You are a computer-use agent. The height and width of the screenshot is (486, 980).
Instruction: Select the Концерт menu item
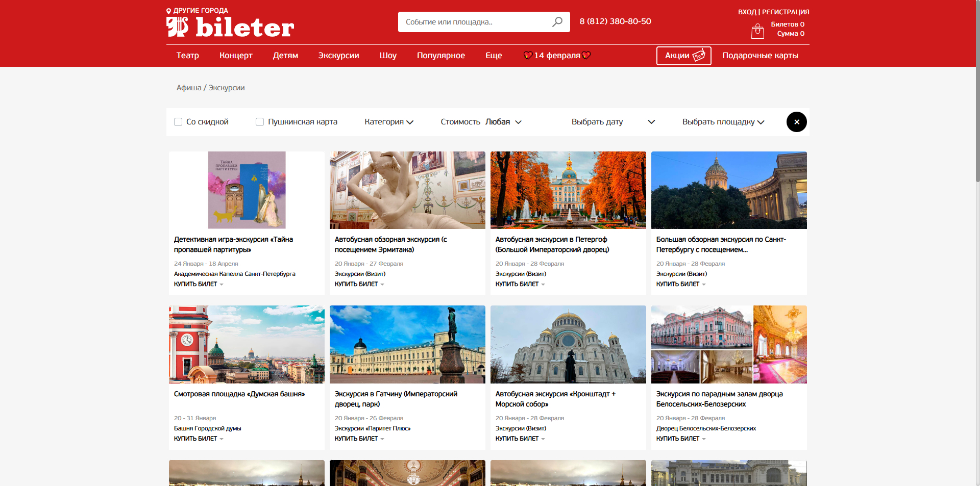coord(236,56)
